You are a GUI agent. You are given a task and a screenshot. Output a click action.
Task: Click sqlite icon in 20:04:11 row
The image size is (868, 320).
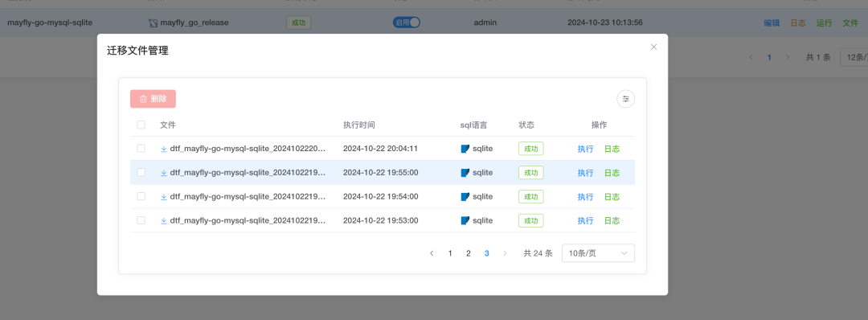(x=465, y=149)
